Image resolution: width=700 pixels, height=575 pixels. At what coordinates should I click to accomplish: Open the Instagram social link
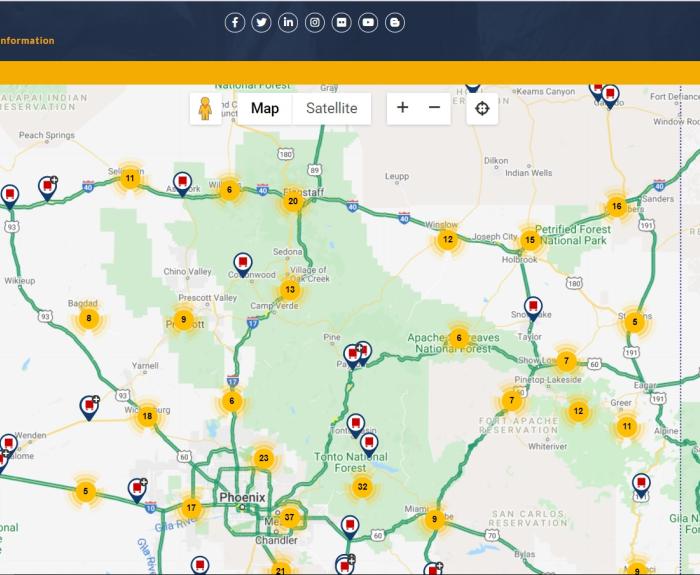pyautogui.click(x=315, y=22)
